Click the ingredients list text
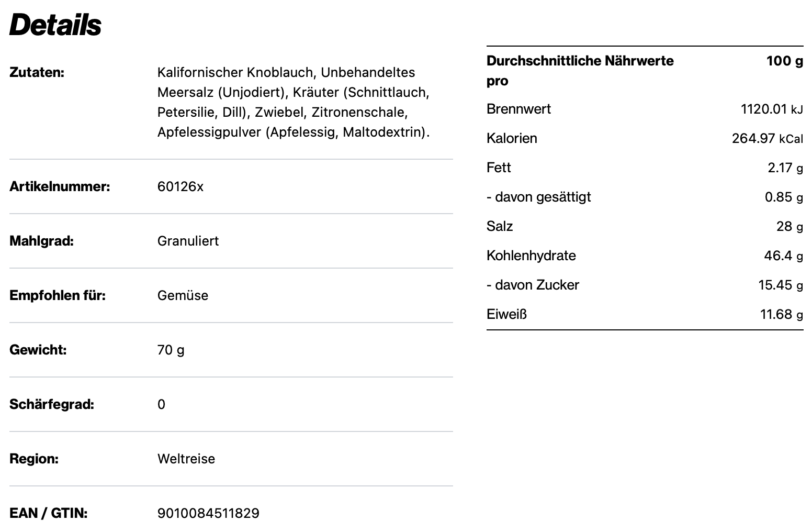 pyautogui.click(x=293, y=102)
